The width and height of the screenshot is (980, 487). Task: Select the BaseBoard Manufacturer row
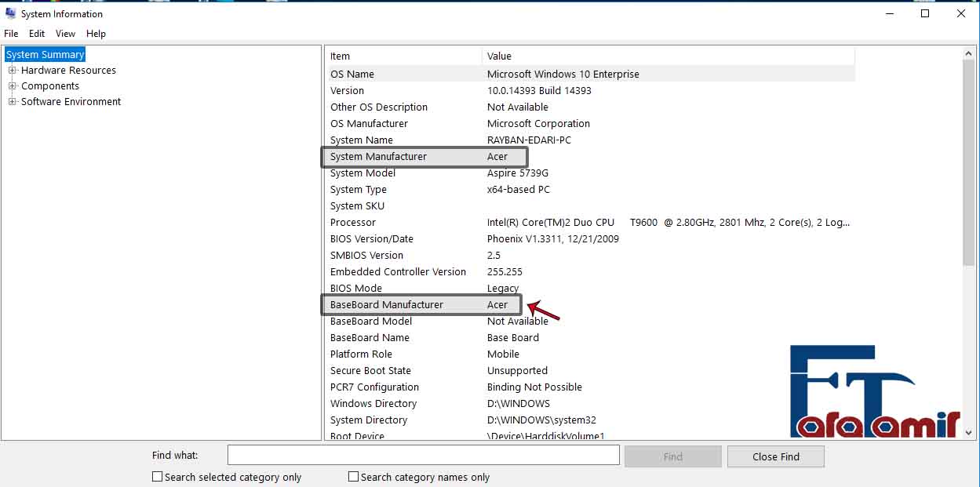[591, 304]
